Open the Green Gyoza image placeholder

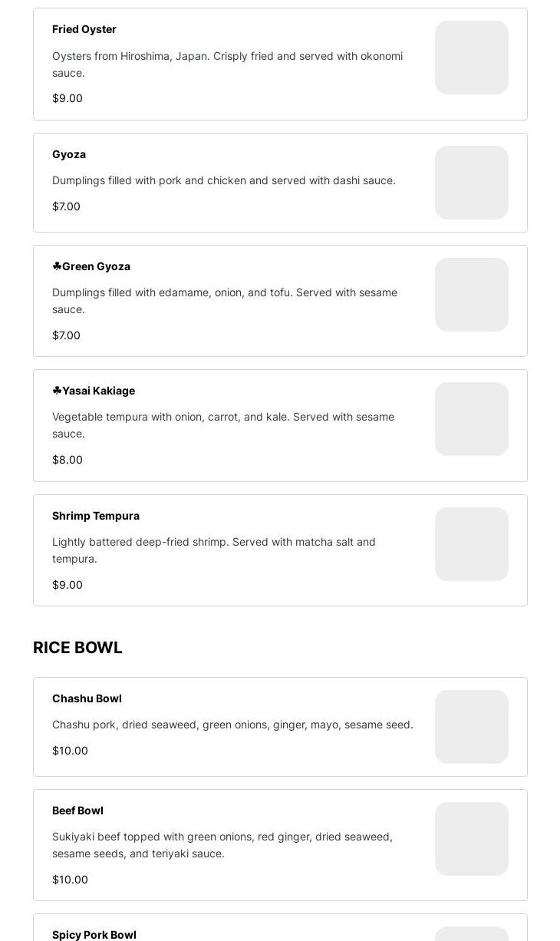pyautogui.click(x=471, y=295)
